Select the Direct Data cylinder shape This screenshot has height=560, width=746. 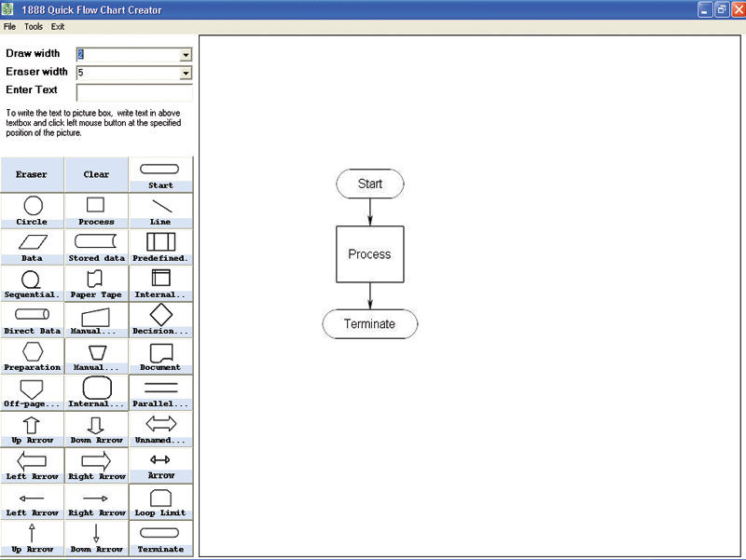[33, 319]
